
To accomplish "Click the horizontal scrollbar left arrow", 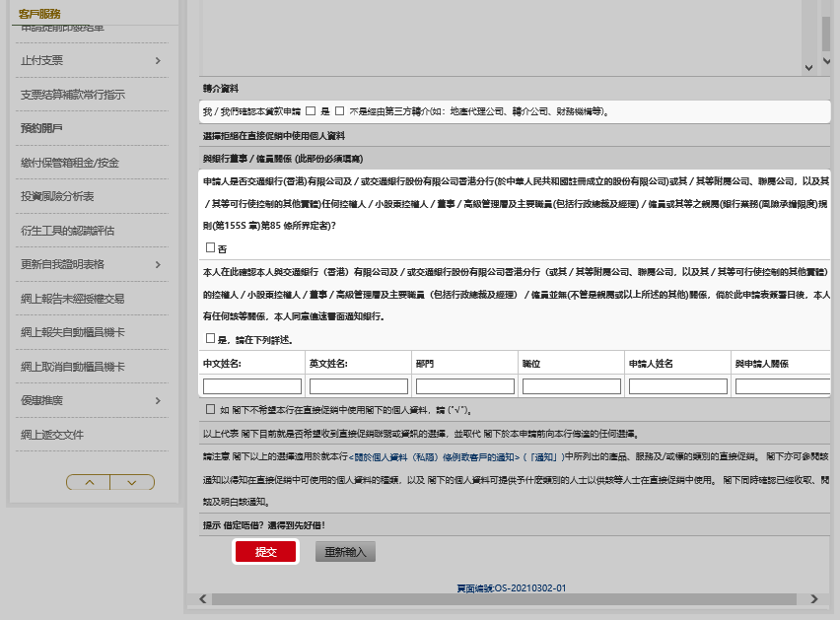I will pyautogui.click(x=203, y=598).
